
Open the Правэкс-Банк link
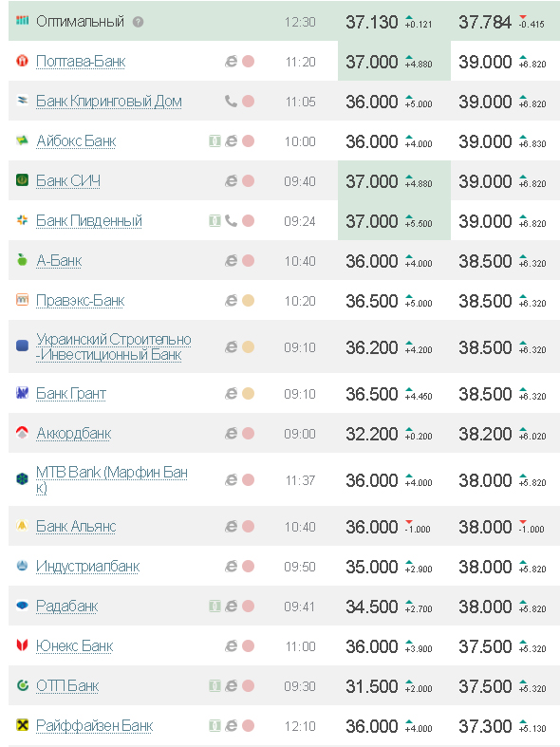pos(81,301)
